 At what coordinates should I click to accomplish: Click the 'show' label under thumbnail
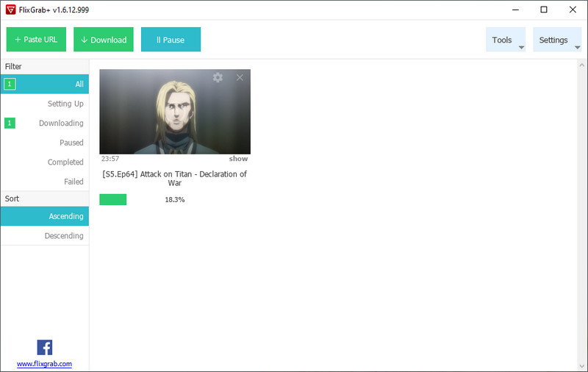[x=238, y=159]
